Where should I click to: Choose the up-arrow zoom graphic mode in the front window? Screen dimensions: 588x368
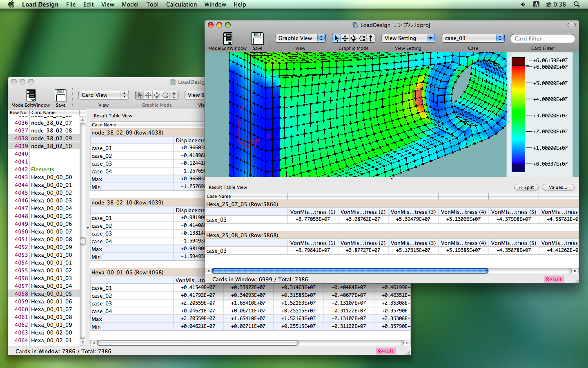pos(371,38)
